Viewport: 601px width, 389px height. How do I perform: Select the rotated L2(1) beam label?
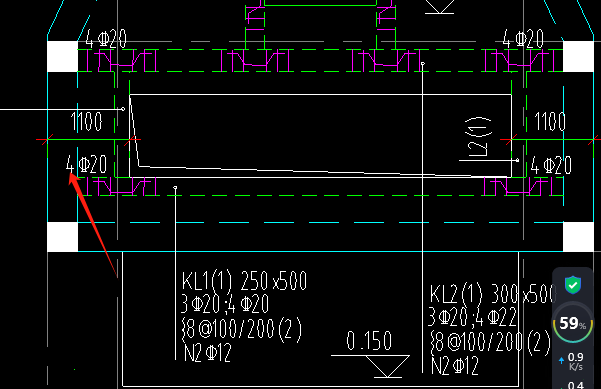click(x=478, y=137)
